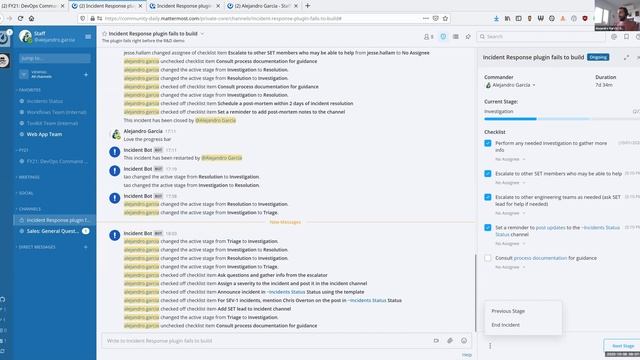Click the Investigation stage progress bar
Viewport: 640px width, 360px height.
(x=562, y=119)
